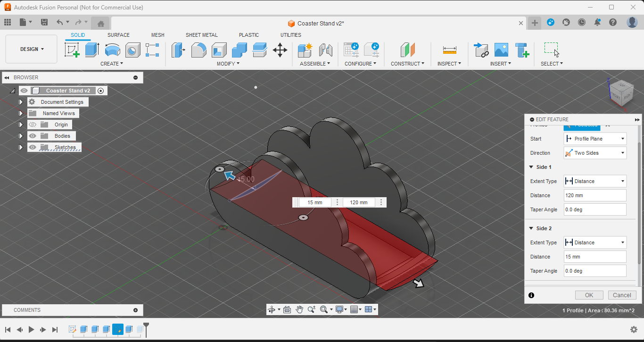Select the Hole tool
This screenshot has width=644, height=342.
pos(133,50)
